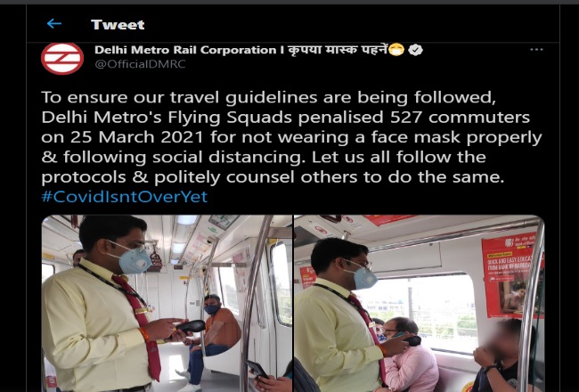Open left photo of masked officer
Viewport: 579px width, 392px height.
(x=167, y=303)
